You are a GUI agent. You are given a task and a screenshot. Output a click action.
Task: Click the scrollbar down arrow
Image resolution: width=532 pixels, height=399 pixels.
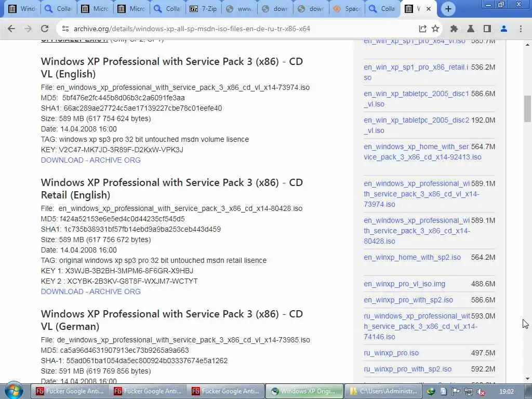click(x=527, y=379)
